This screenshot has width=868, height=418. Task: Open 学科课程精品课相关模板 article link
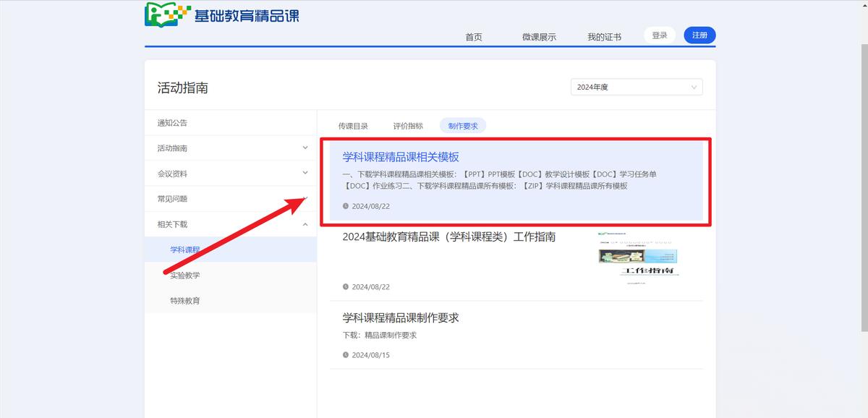401,157
